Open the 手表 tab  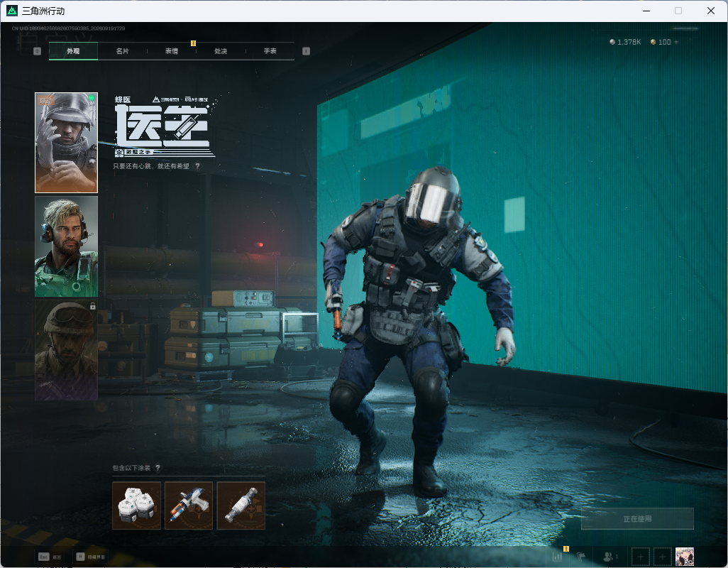click(270, 51)
